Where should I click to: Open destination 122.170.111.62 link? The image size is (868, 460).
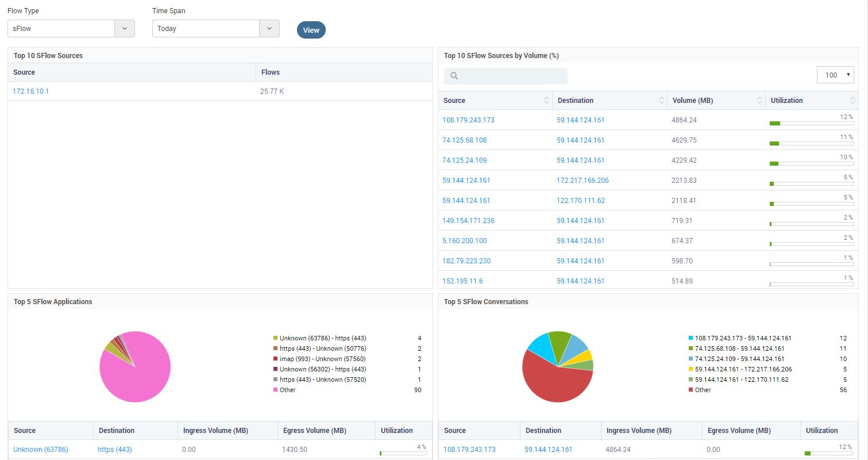click(x=581, y=201)
